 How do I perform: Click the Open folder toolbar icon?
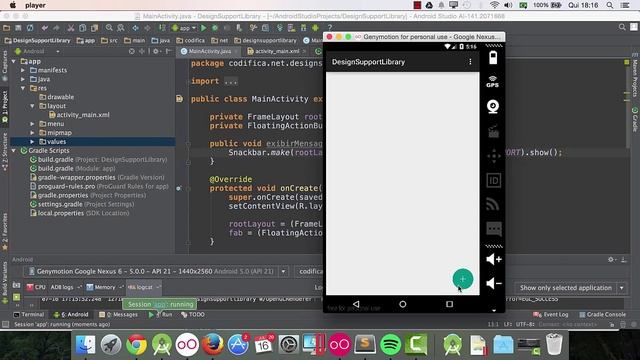(7, 28)
